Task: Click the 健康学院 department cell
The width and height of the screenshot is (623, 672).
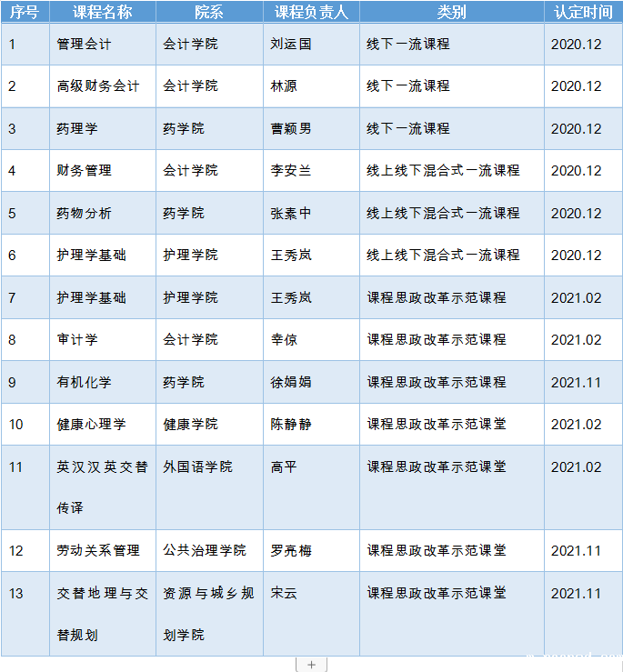Action: click(190, 425)
